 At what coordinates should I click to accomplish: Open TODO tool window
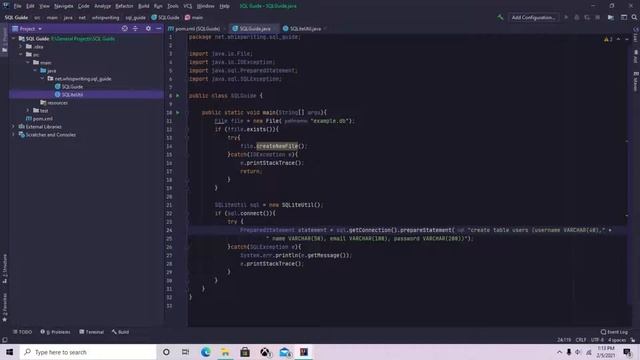(22, 332)
